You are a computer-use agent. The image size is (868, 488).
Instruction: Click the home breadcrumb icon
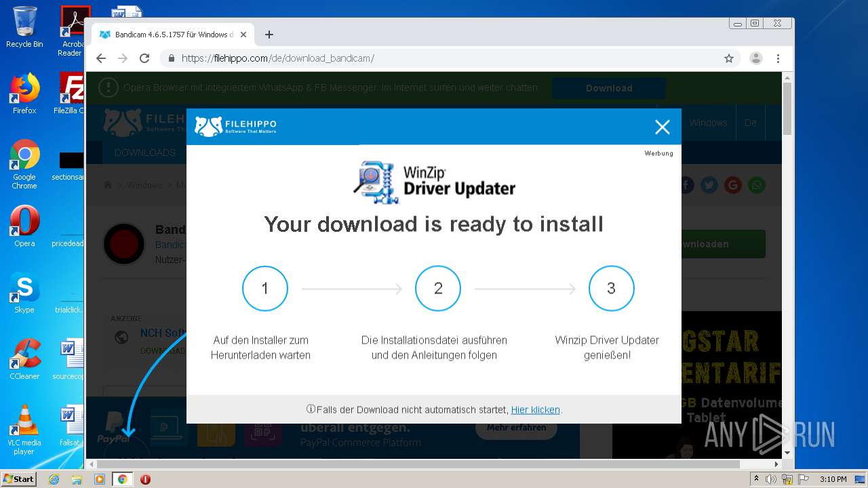108,185
